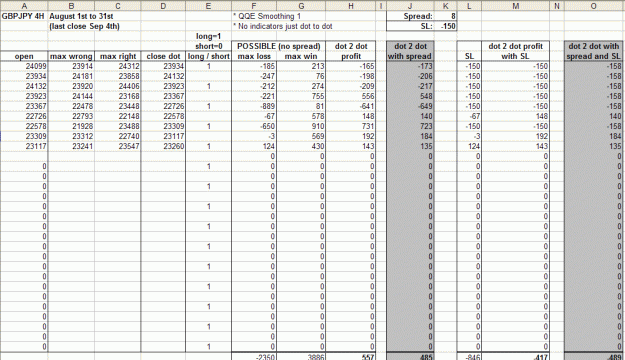The width and height of the screenshot is (625, 360).
Task: Select open value 23117
Action: coord(24,146)
